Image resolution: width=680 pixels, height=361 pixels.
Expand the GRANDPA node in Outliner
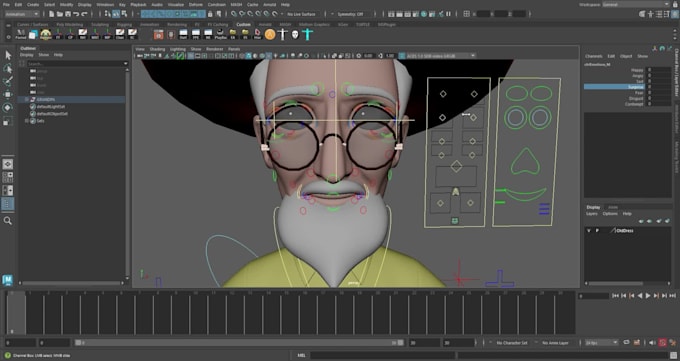pos(27,100)
